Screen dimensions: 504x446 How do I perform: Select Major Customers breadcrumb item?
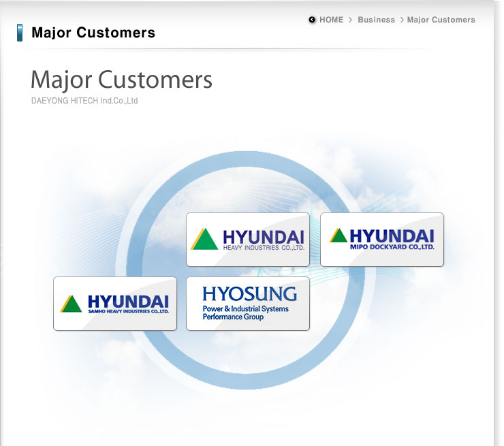tap(441, 20)
